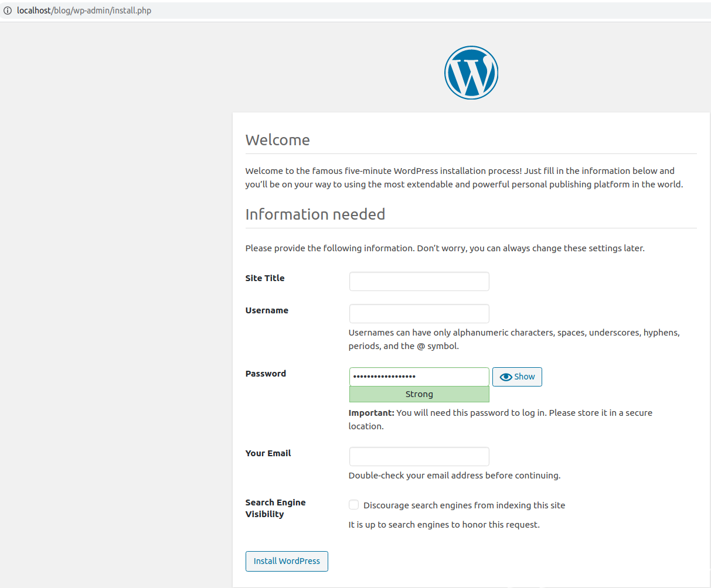Click the Welcome heading

[278, 140]
